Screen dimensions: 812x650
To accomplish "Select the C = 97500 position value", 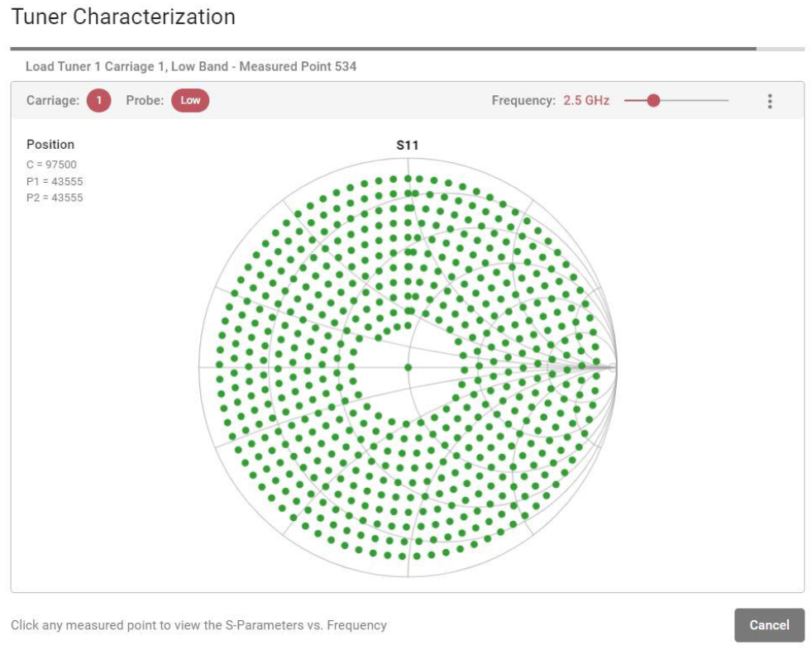I will [x=51, y=165].
